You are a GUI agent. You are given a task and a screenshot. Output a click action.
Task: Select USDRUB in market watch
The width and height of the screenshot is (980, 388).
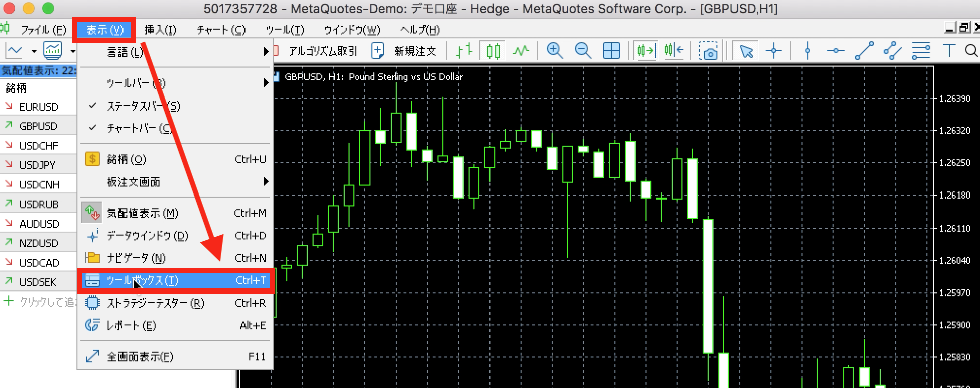coord(38,205)
